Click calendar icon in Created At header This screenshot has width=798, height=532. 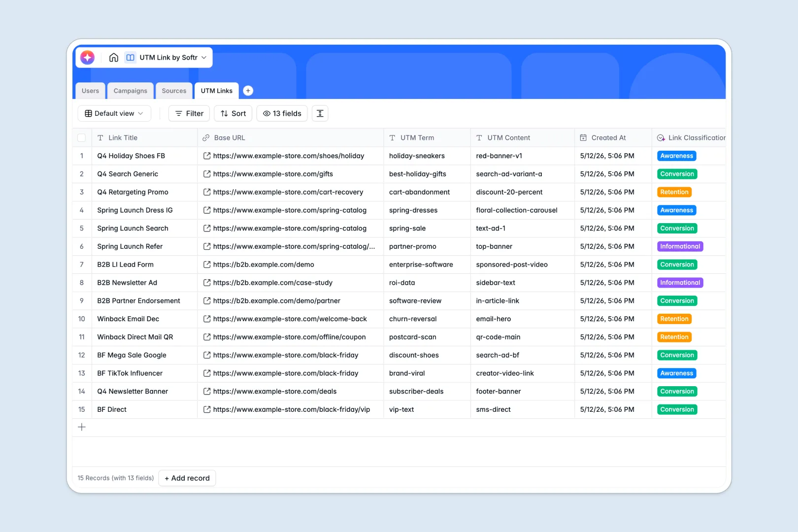pyautogui.click(x=583, y=138)
